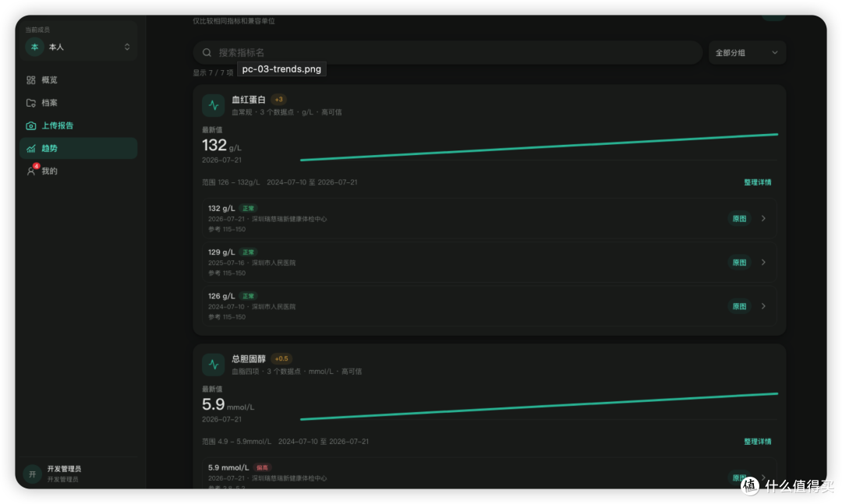Focus the 搜索指标名 search field
The height and width of the screenshot is (504, 842).
[x=448, y=53]
